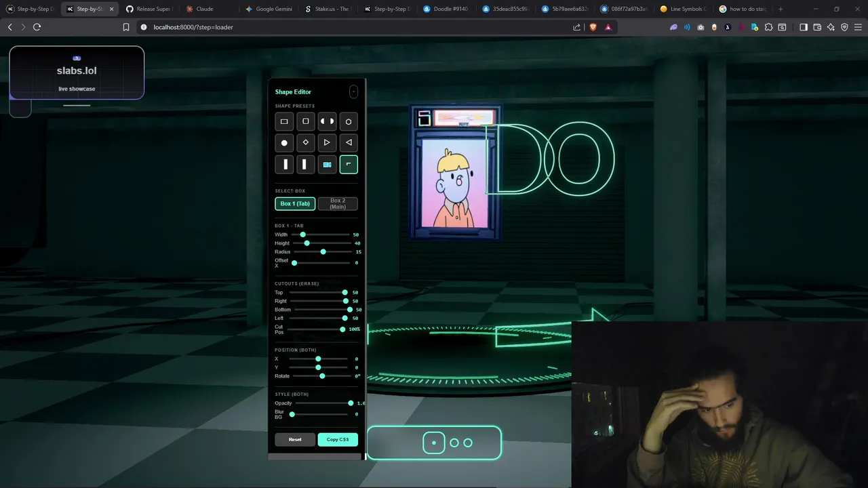Select the split half-circles shape preset
The height and width of the screenshot is (488, 868).
[x=327, y=121]
